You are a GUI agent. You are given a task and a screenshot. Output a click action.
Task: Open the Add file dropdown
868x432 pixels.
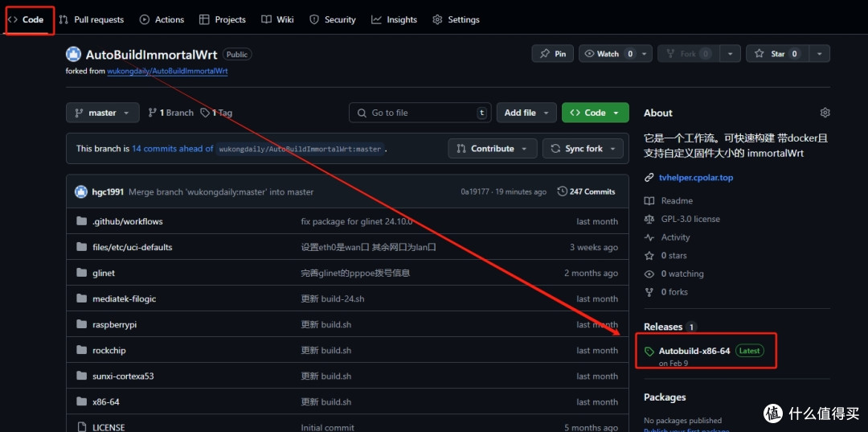526,113
